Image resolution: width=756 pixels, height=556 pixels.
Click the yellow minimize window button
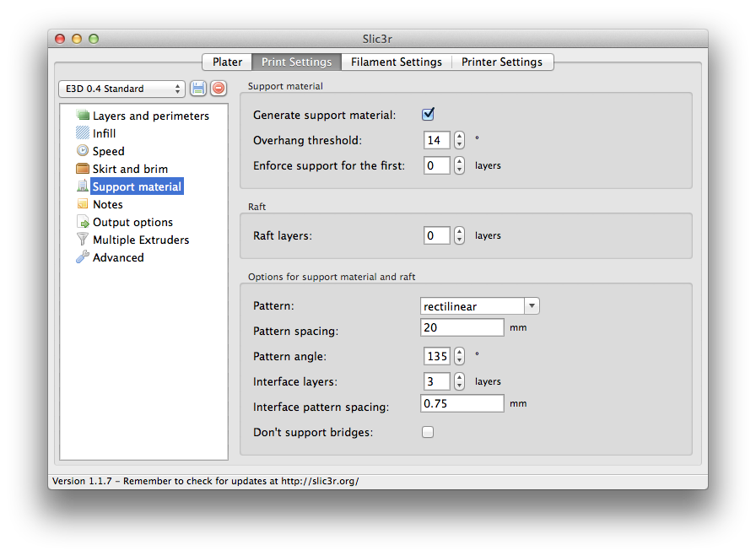tap(77, 39)
